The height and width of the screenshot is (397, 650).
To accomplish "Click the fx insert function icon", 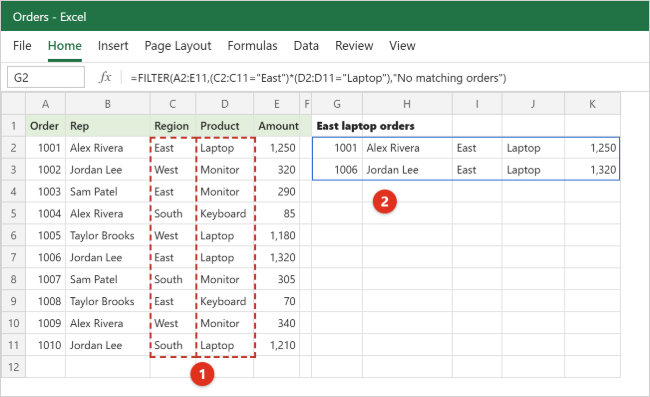I will 105,77.
